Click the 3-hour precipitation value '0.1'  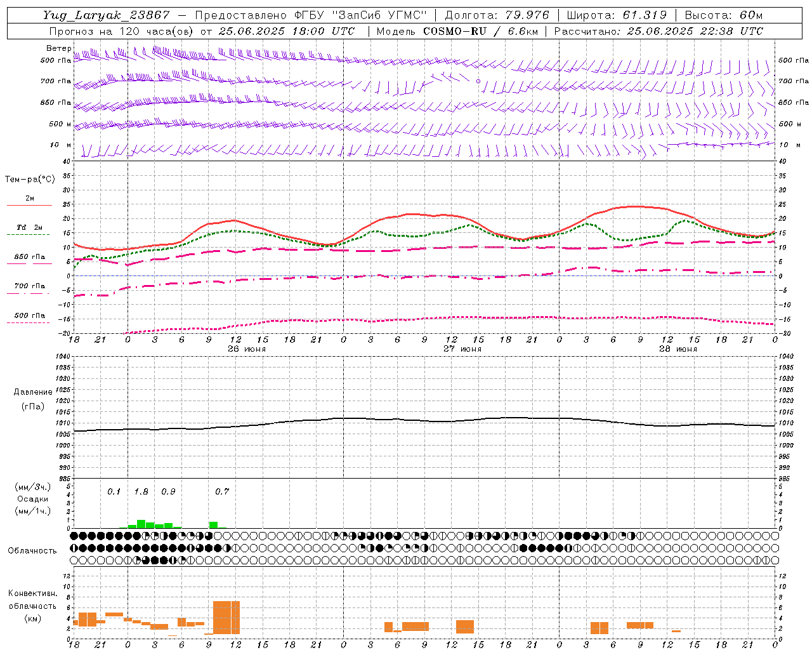114,492
